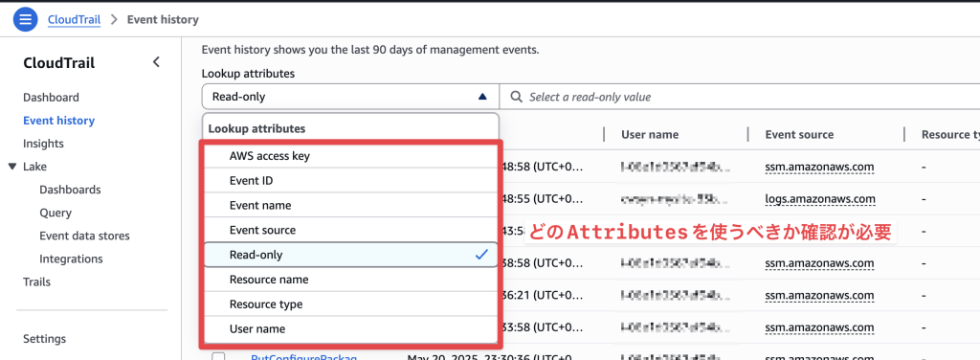
Task: Sort by User name column header
Action: pyautogui.click(x=650, y=134)
